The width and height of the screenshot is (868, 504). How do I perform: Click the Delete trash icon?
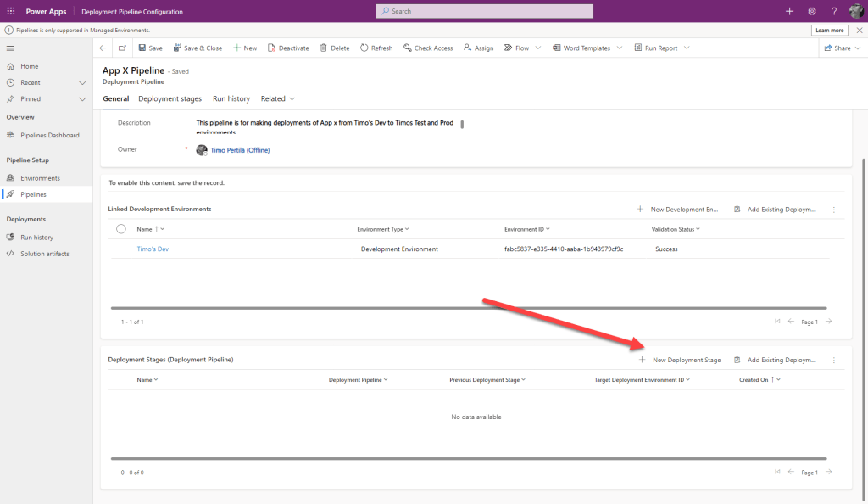coord(324,48)
